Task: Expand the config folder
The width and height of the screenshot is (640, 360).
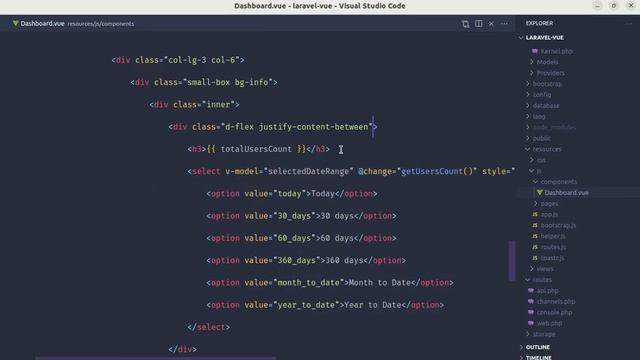Action: click(x=528, y=94)
